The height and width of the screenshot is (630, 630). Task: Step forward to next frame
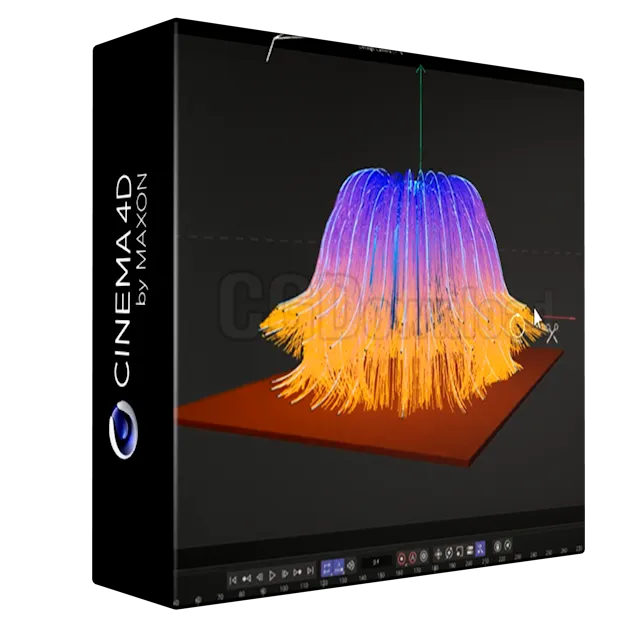point(285,573)
